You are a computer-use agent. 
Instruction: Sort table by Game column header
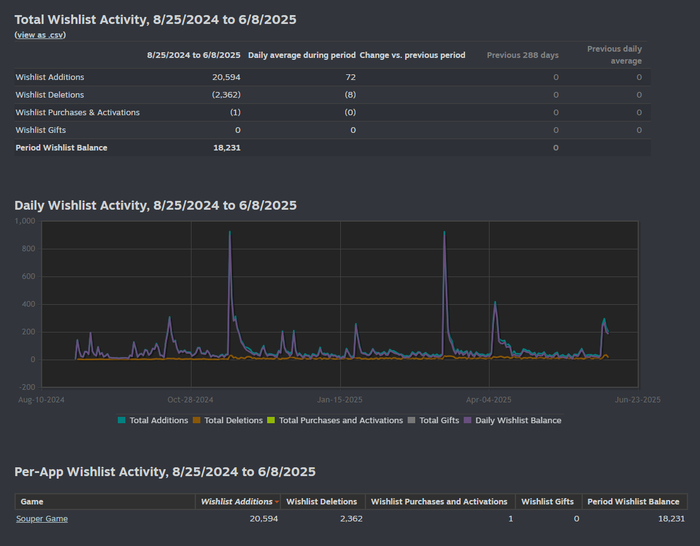pos(32,501)
